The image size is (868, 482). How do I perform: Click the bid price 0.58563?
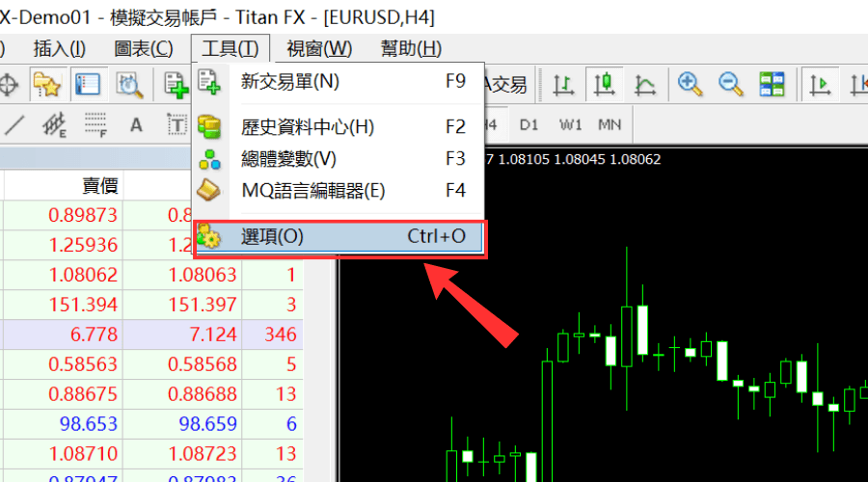click(x=83, y=364)
